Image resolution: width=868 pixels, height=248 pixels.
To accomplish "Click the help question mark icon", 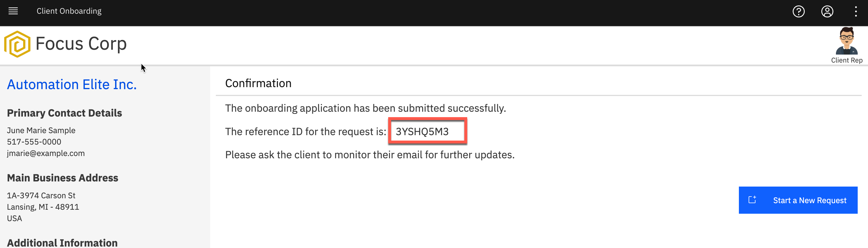I will 798,11.
